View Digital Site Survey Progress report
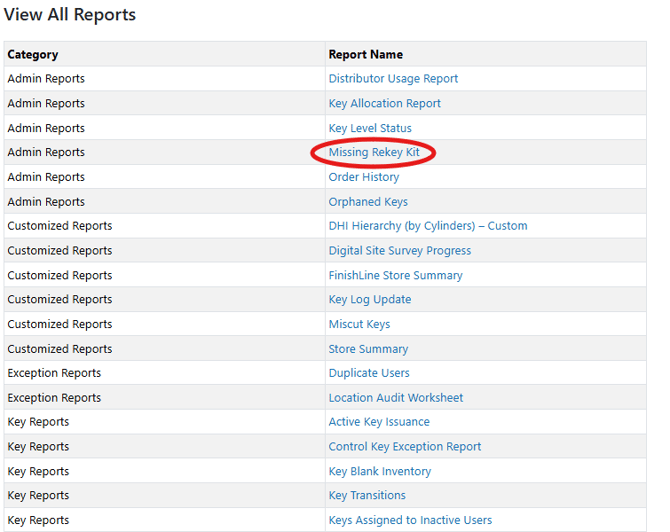Viewport: 670px width, 532px height. click(x=399, y=251)
